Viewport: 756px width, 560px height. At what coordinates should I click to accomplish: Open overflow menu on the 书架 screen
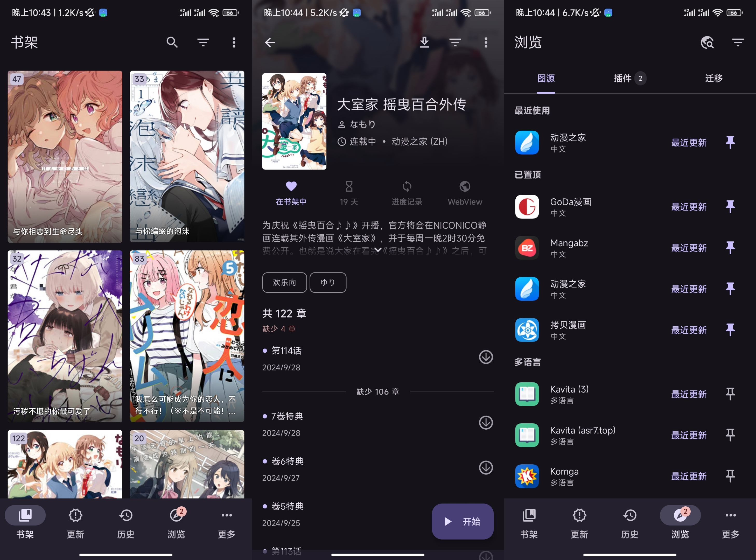tap(234, 42)
